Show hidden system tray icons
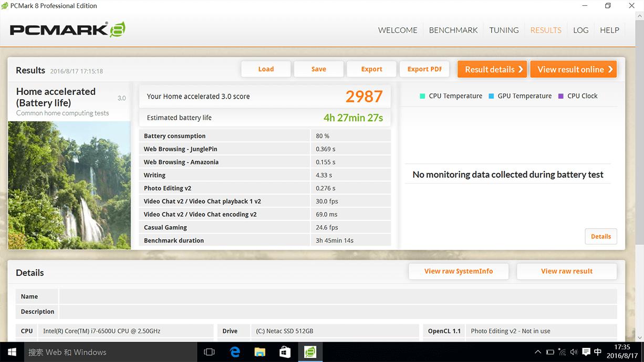This screenshot has height=362, width=644. pyautogui.click(x=537, y=352)
